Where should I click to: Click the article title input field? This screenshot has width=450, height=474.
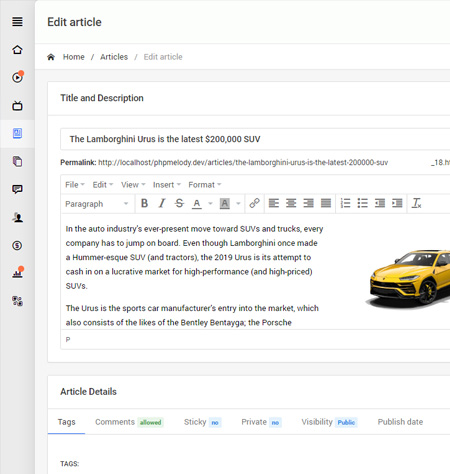pyautogui.click(x=255, y=139)
